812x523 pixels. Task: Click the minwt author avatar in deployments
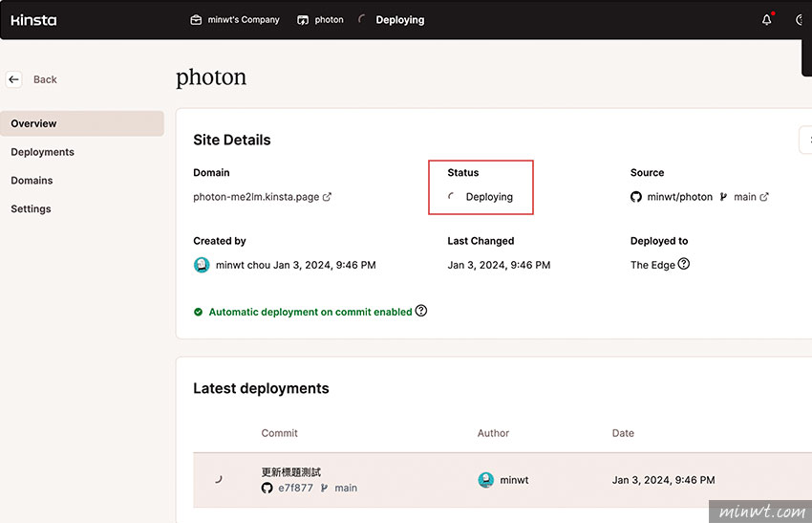point(485,480)
